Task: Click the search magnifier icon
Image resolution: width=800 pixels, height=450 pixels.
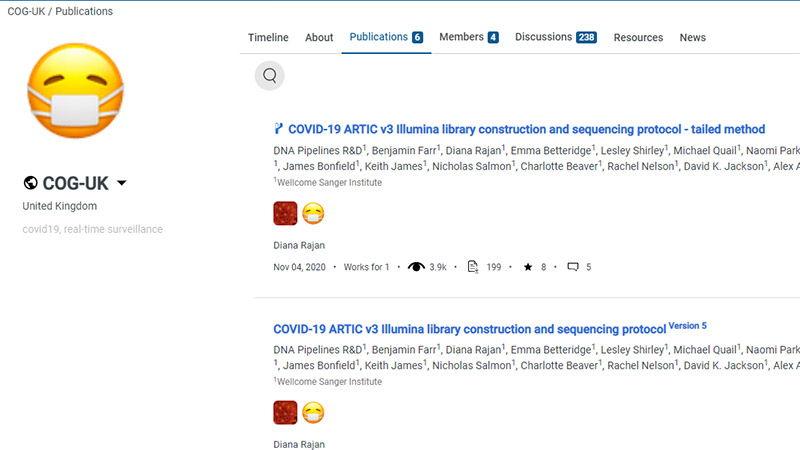Action: tap(269, 75)
